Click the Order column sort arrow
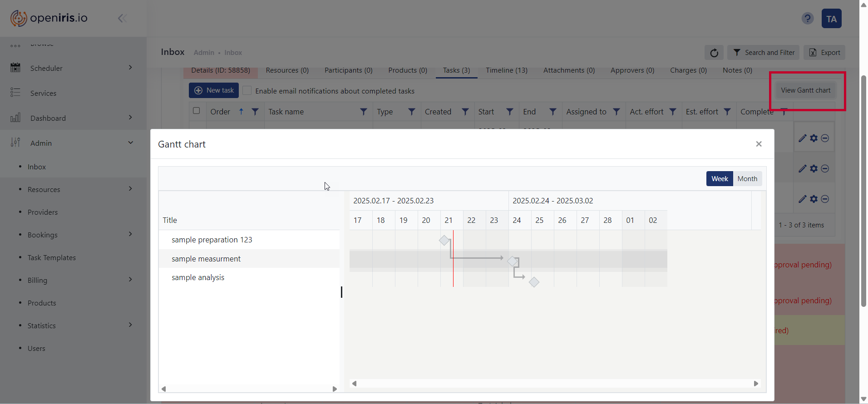The height and width of the screenshot is (404, 868). coord(241,112)
